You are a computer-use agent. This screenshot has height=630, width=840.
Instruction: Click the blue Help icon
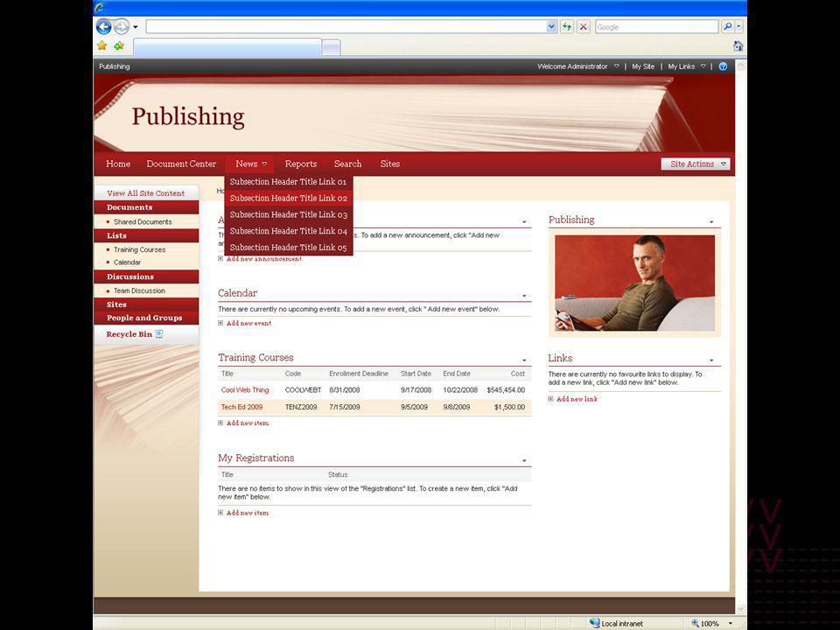[723, 66]
